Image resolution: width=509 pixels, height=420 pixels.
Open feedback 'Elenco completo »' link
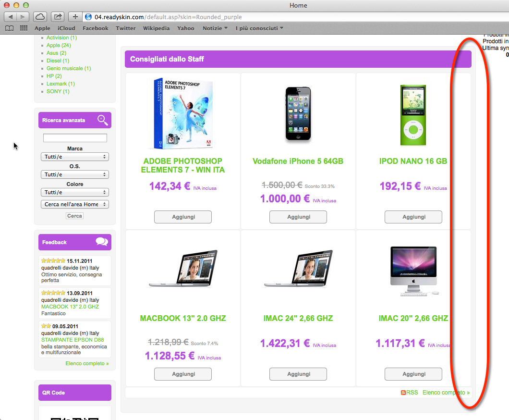point(87,363)
